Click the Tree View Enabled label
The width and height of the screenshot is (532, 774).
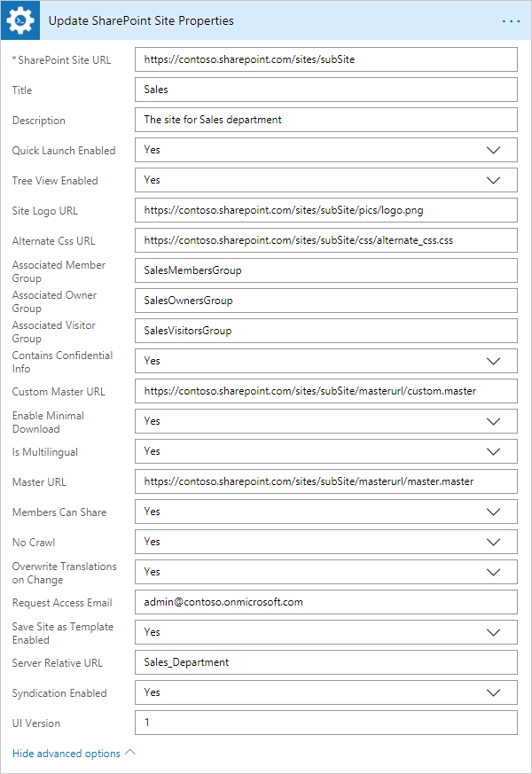[55, 181]
